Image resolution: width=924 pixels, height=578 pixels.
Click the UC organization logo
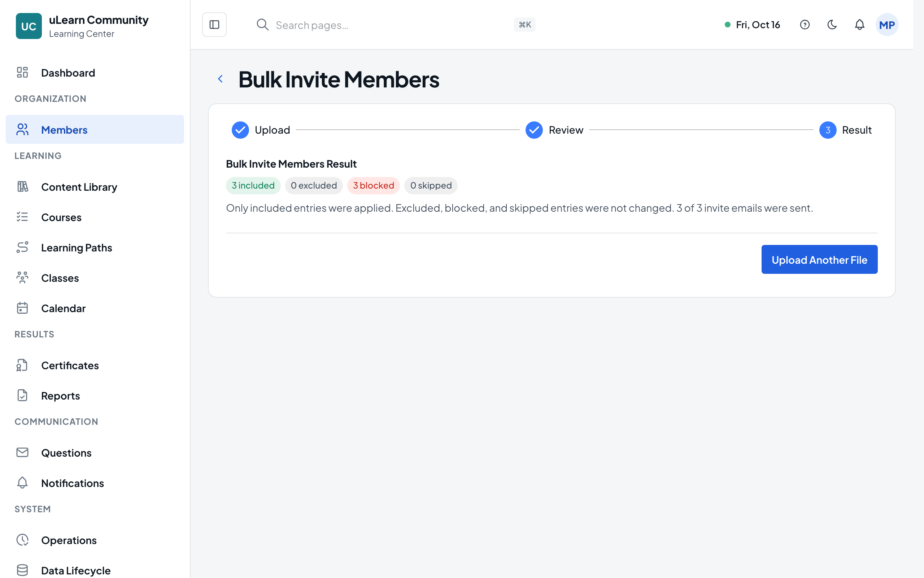(x=29, y=26)
